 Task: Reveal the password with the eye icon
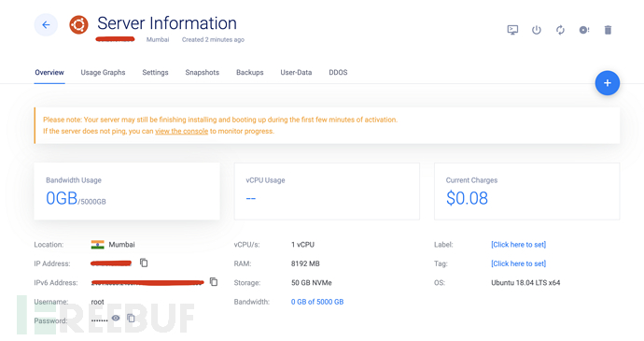pos(116,318)
